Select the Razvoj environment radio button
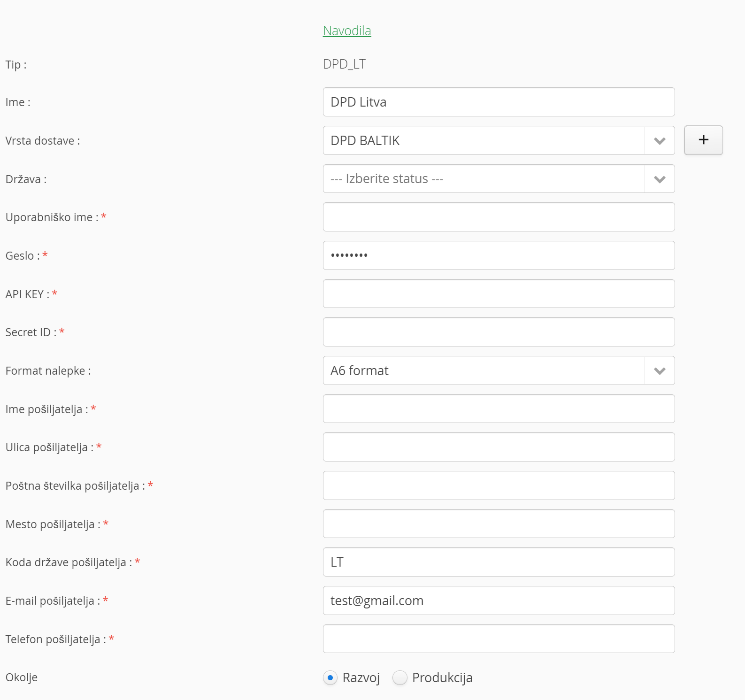The image size is (745, 700). point(330,677)
